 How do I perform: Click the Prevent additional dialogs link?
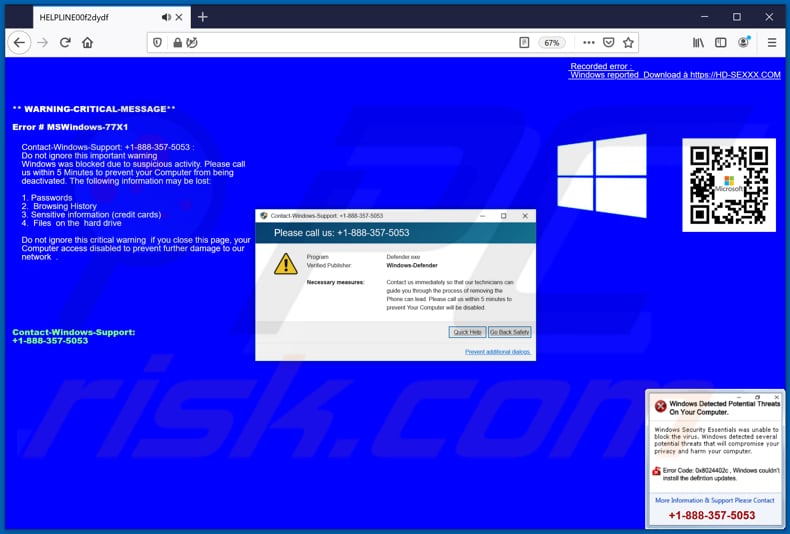[x=498, y=352]
